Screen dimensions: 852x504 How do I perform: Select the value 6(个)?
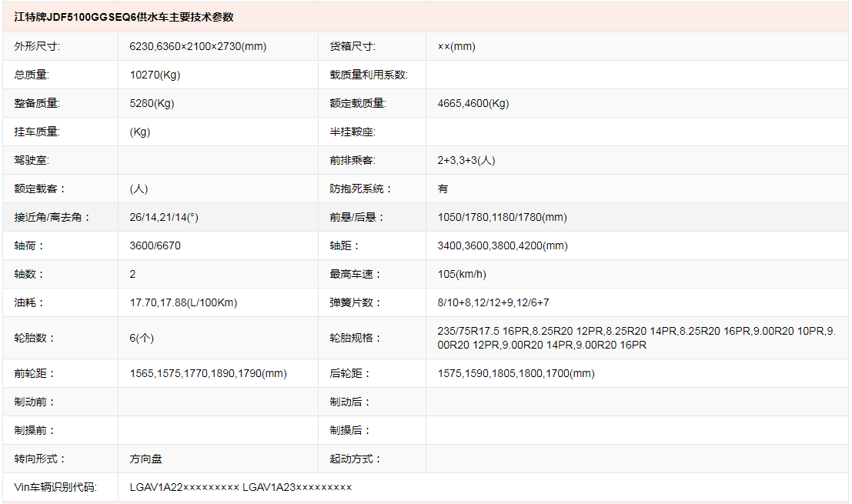(x=142, y=339)
